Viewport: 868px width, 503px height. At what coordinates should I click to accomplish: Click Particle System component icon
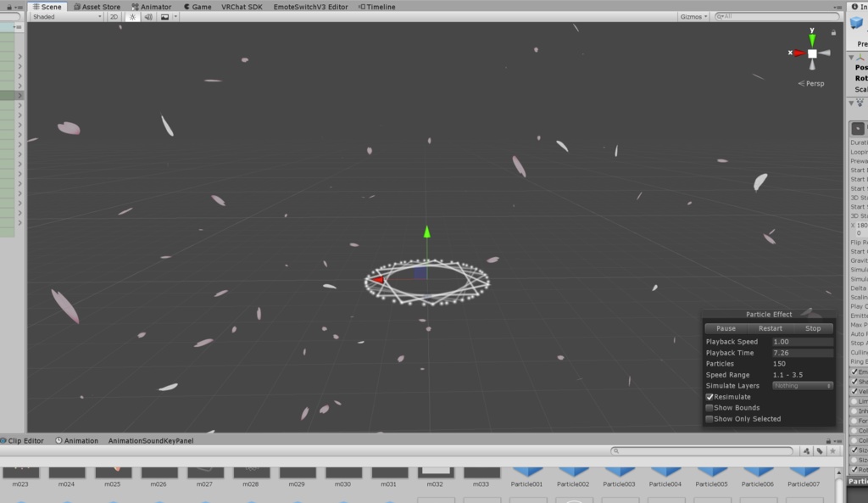860,103
